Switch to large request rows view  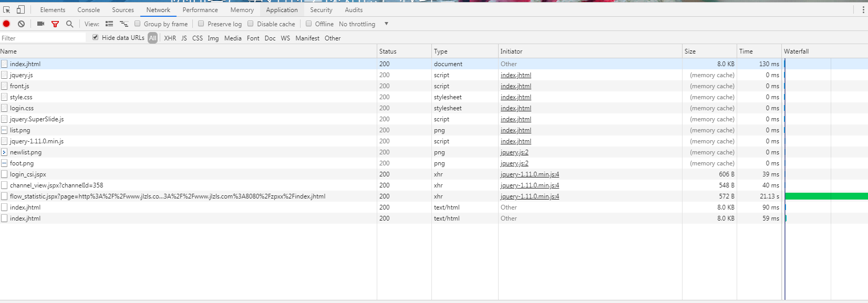pos(109,24)
